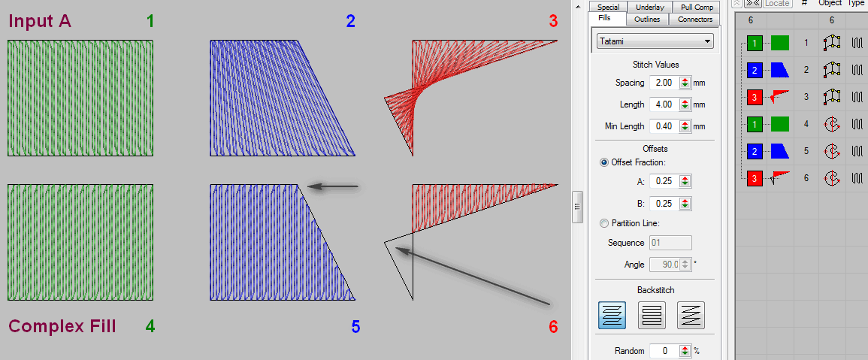This screenshot has width=868, height=360.
Task: Adjust the Min Length spinner arrows
Action: [685, 126]
